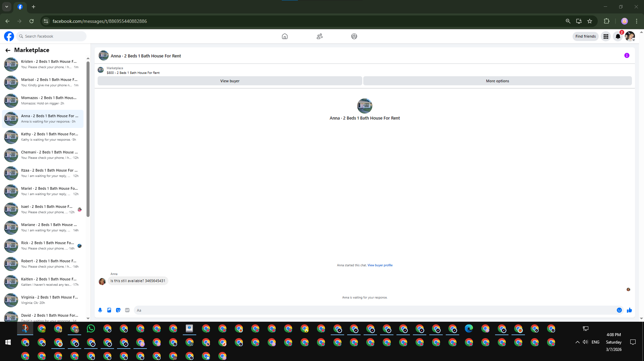
Task: Click the zoom magnifier in address bar
Action: [568, 21]
